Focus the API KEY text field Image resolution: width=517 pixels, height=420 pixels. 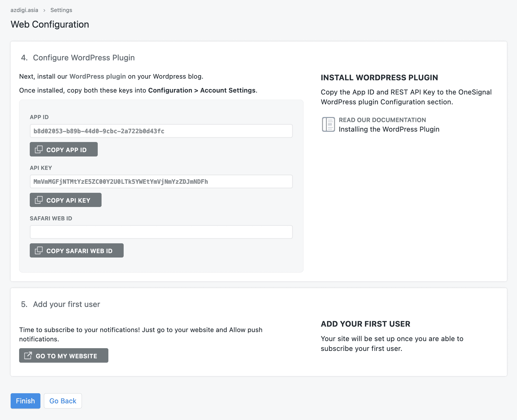[161, 182]
